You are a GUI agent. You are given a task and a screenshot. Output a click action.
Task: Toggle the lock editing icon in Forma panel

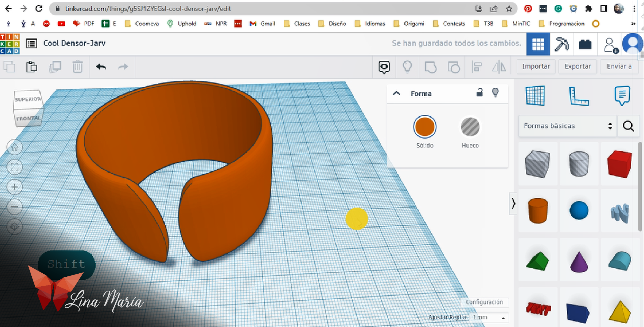coord(479,93)
